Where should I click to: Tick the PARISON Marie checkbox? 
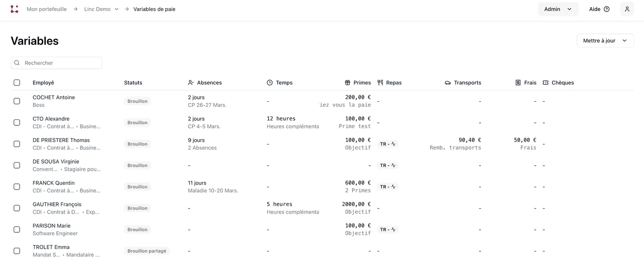click(17, 230)
